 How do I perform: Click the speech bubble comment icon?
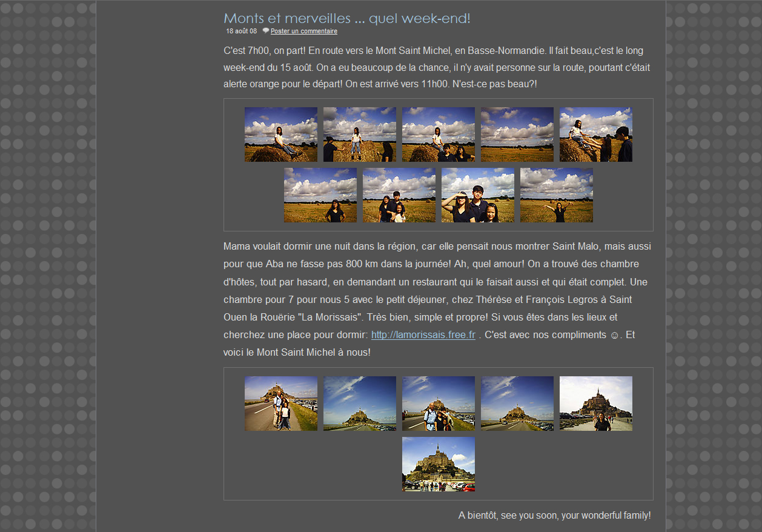click(x=265, y=31)
